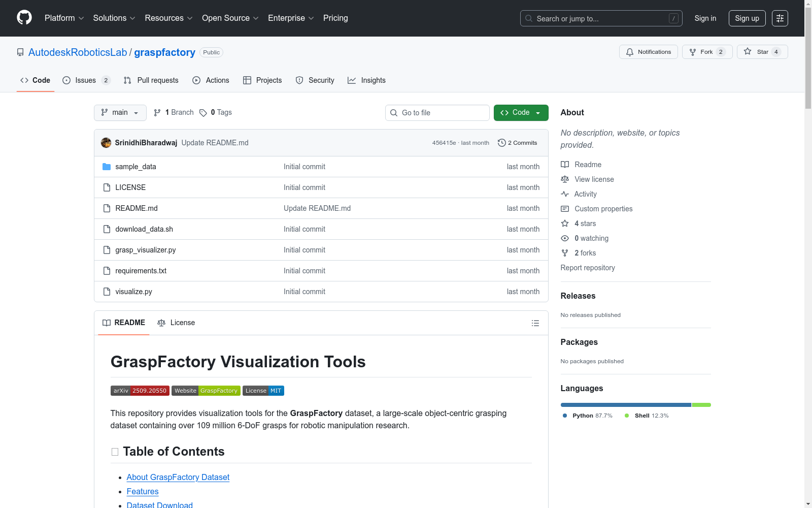The height and width of the screenshot is (508, 812).
Task: Open the About GraspFactory Dataset link
Action: pos(178,478)
